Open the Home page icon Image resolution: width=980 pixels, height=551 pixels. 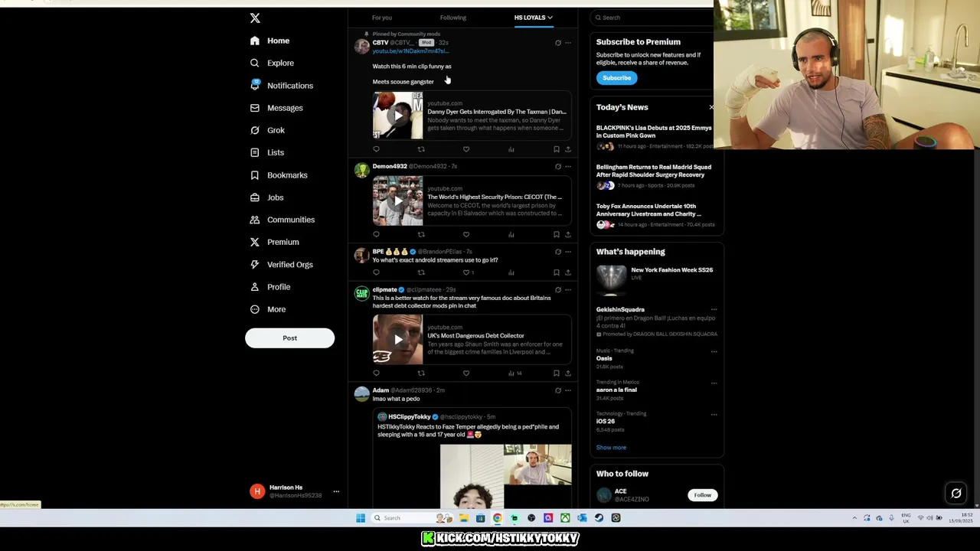click(x=255, y=41)
